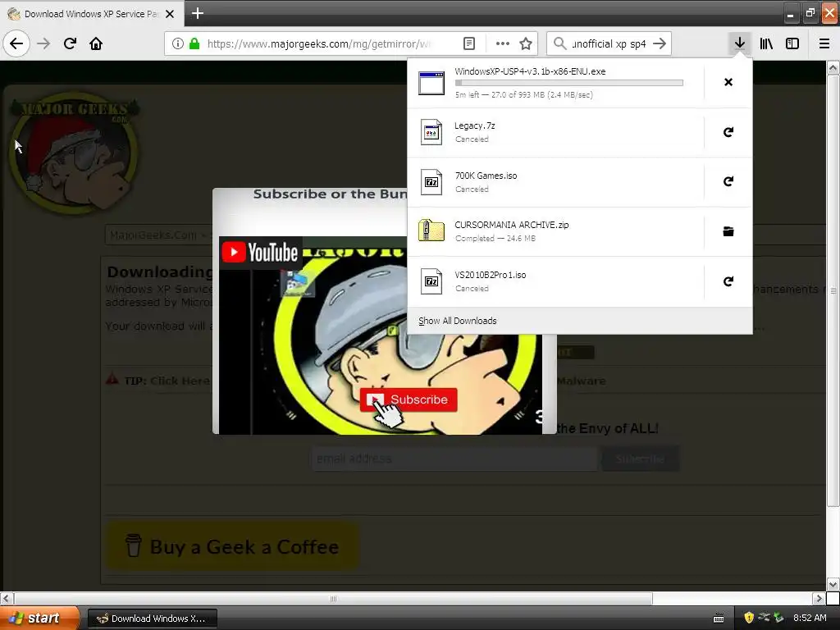Click the search magnifier icon
840x630 pixels.
click(559, 43)
